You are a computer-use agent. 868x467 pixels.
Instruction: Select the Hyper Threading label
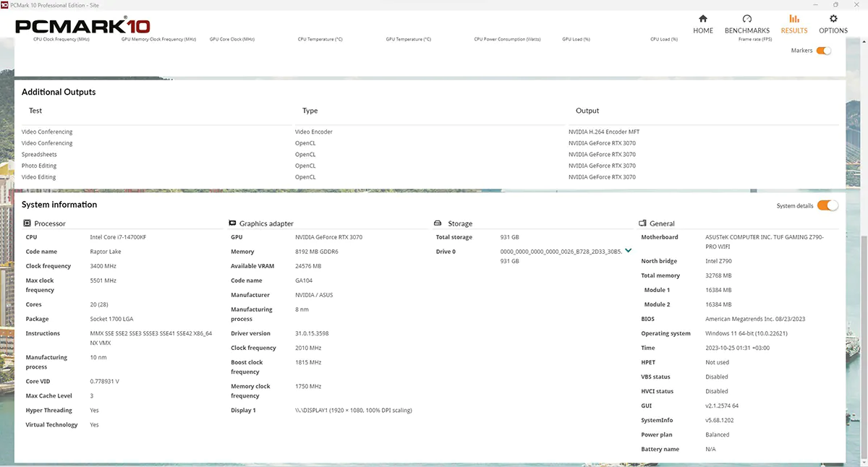click(x=49, y=410)
